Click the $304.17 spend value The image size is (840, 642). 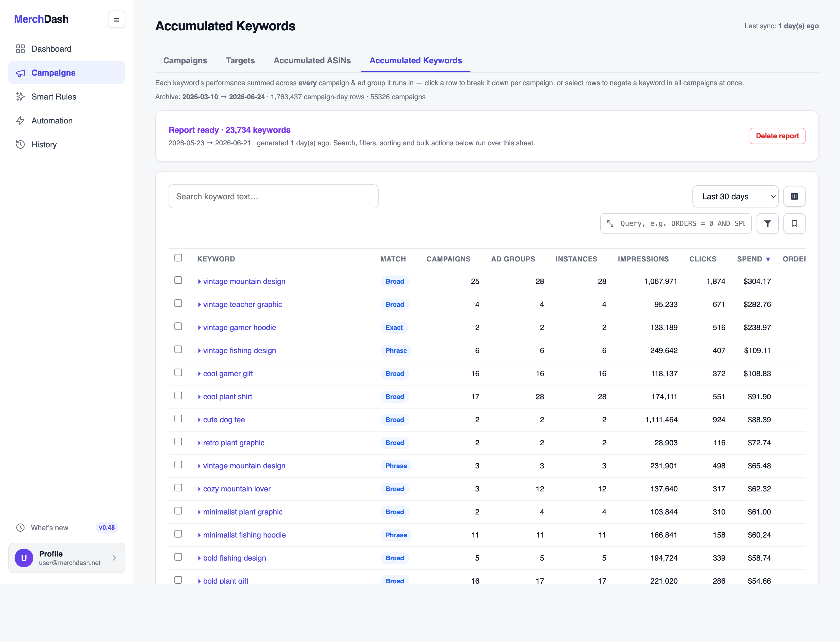tap(757, 282)
